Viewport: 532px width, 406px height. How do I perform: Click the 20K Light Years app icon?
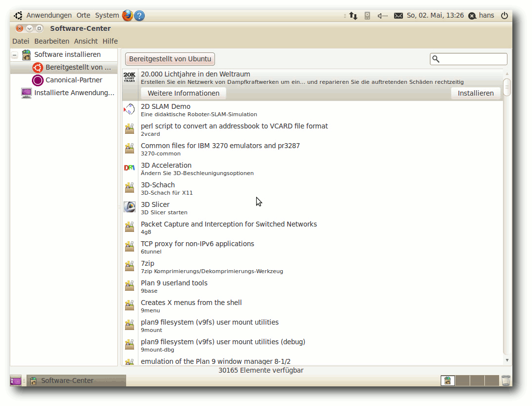click(129, 77)
